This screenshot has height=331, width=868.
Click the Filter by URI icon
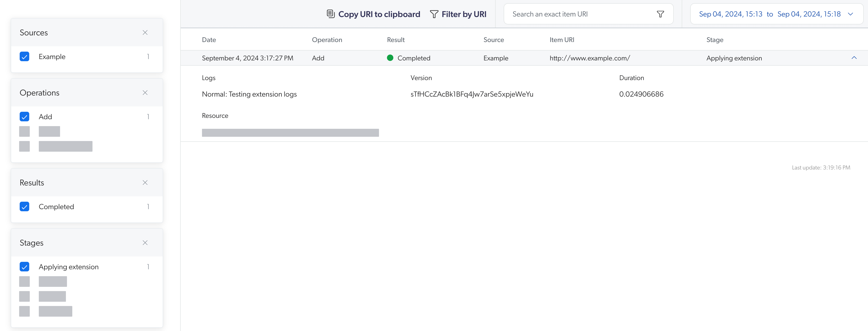tap(434, 14)
